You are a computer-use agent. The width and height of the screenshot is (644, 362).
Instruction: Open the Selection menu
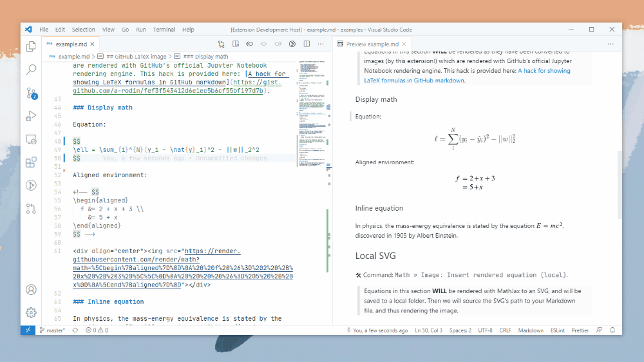(83, 30)
